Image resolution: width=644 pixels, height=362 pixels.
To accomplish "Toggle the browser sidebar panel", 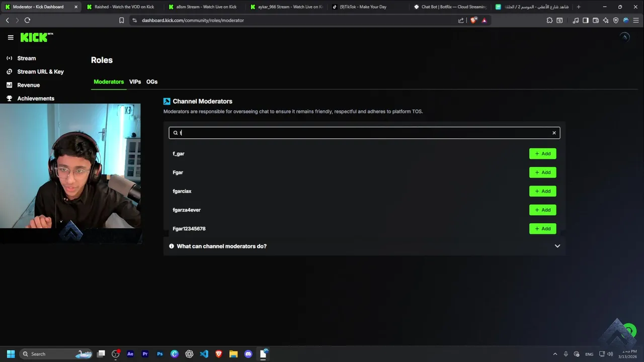I will coord(586,20).
